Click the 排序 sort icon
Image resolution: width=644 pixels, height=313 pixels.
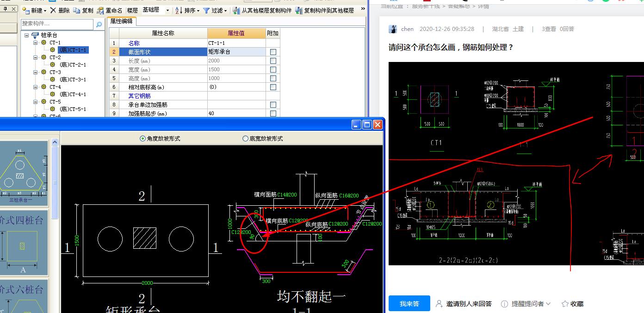[179, 10]
